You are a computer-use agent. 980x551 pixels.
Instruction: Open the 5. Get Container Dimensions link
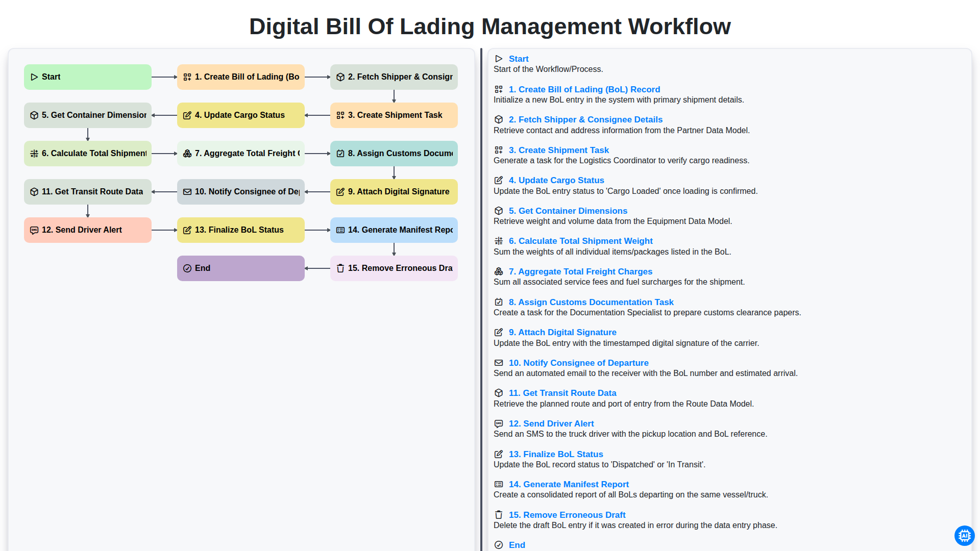(x=568, y=211)
